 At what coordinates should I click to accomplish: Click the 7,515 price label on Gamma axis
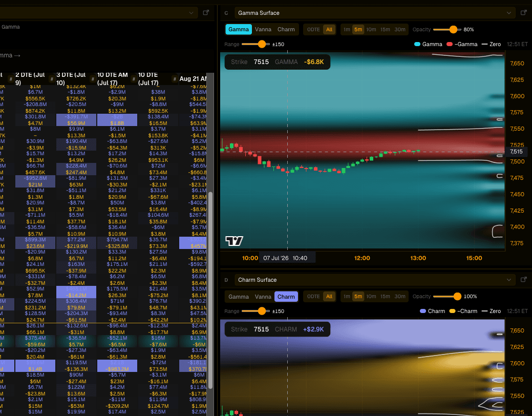tap(517, 152)
